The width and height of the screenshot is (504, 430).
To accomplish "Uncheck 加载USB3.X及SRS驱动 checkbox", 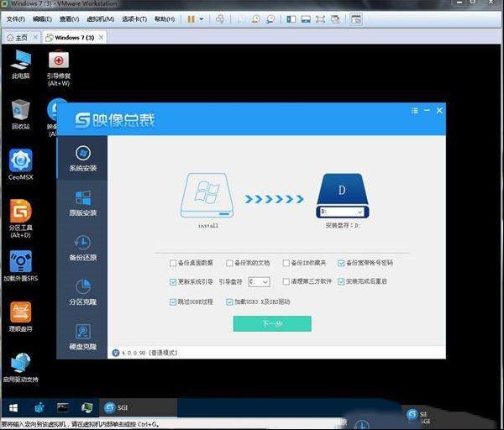I will 229,302.
